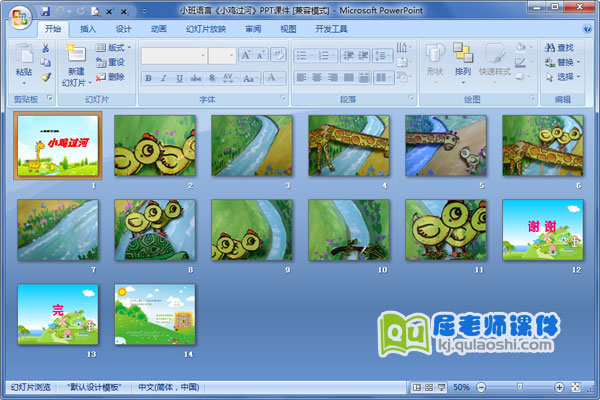Increase list indent level
Viewport: 600px width, 400px height.
[x=363, y=56]
